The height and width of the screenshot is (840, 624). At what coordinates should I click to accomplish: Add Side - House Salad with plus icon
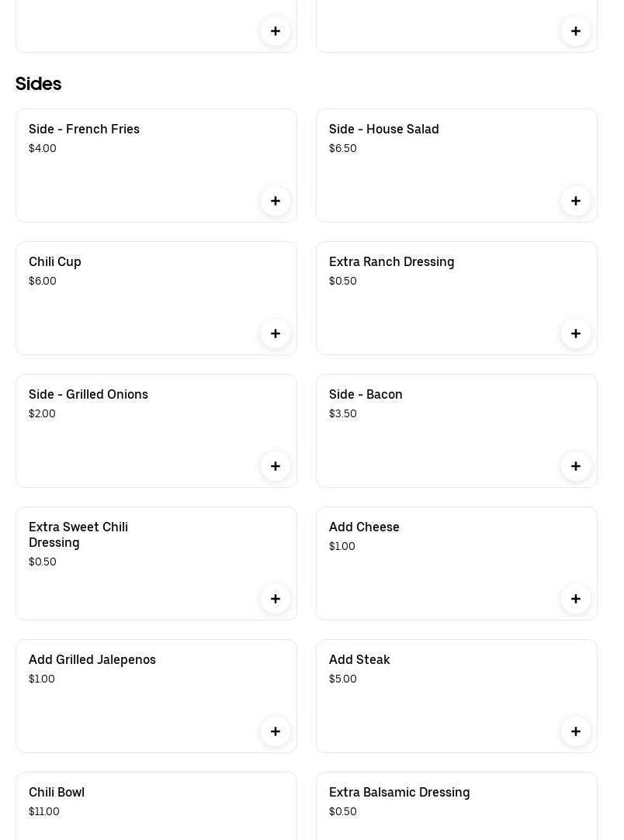click(576, 201)
